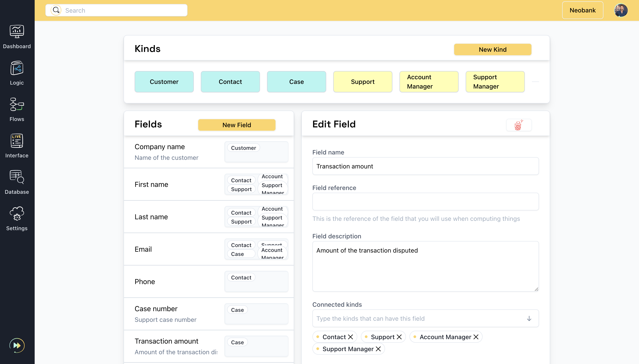639x364 pixels.
Task: Select the Customer kind
Action: pyautogui.click(x=164, y=82)
